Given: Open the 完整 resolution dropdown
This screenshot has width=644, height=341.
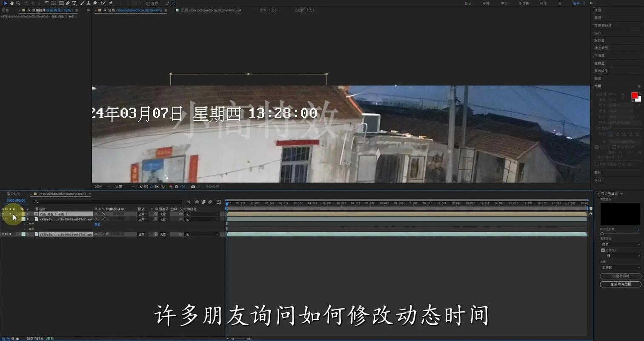Looking at the screenshot, I should tap(125, 186).
